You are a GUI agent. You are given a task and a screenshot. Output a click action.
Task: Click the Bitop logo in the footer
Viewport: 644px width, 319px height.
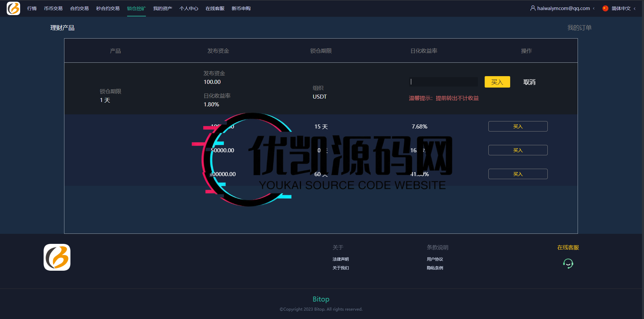click(57, 257)
